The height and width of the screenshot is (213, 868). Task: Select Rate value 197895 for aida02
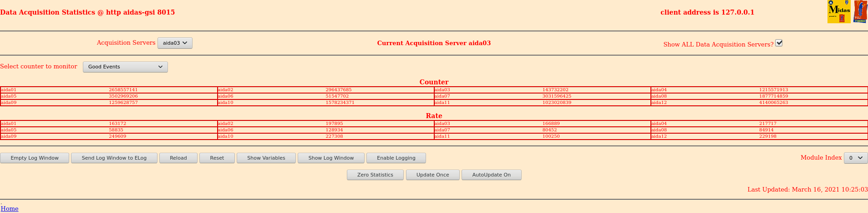[335, 124]
